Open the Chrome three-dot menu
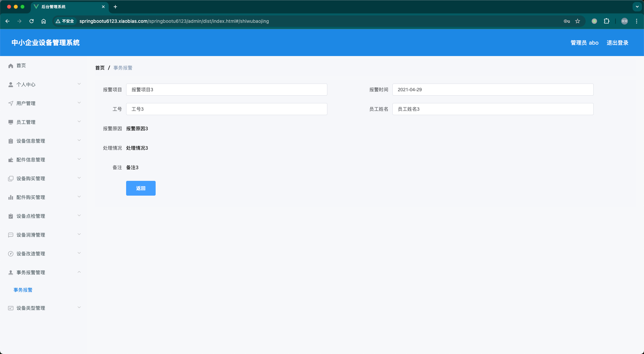This screenshot has width=644, height=354. pyautogui.click(x=637, y=21)
